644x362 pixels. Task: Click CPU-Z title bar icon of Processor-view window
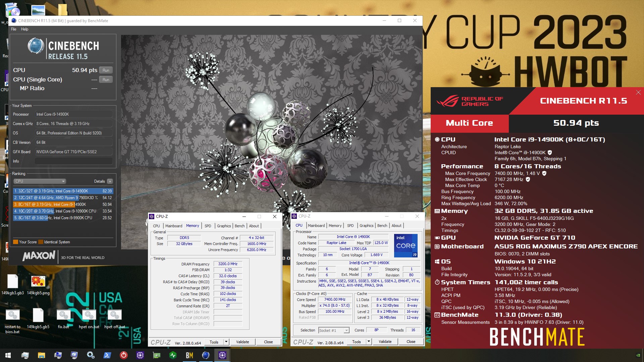point(294,216)
